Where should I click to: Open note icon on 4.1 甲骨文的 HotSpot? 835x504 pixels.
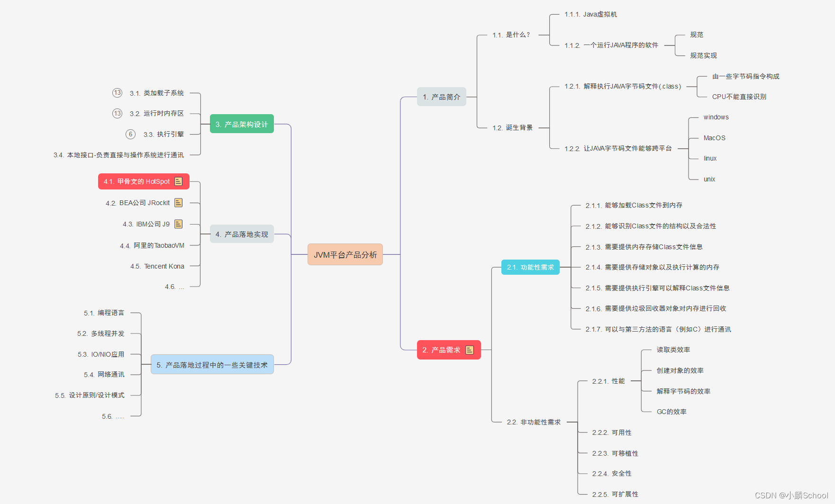[x=178, y=181]
